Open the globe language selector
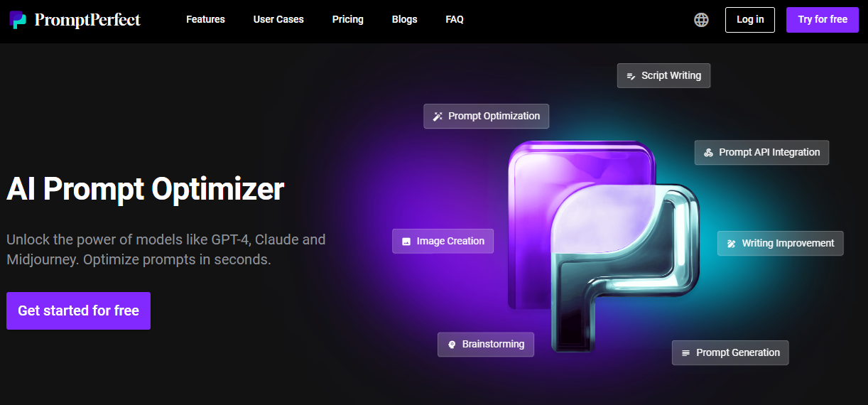Image resolution: width=868 pixels, height=405 pixels. point(701,20)
